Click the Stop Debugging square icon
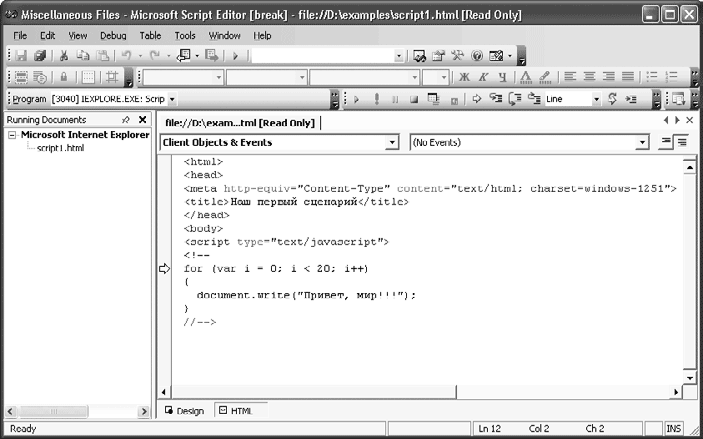 [x=411, y=99]
